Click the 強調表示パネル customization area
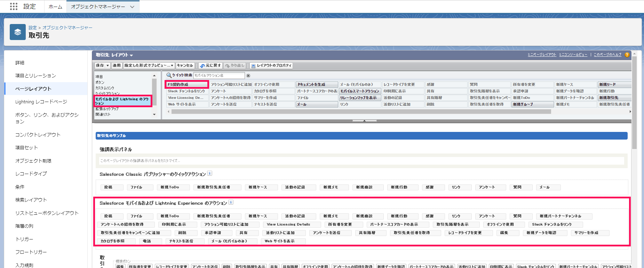 coord(362,161)
